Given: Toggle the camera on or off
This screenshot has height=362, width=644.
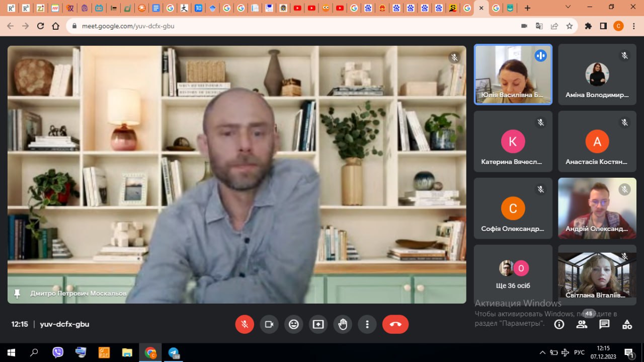Looking at the screenshot, I should click(x=269, y=324).
